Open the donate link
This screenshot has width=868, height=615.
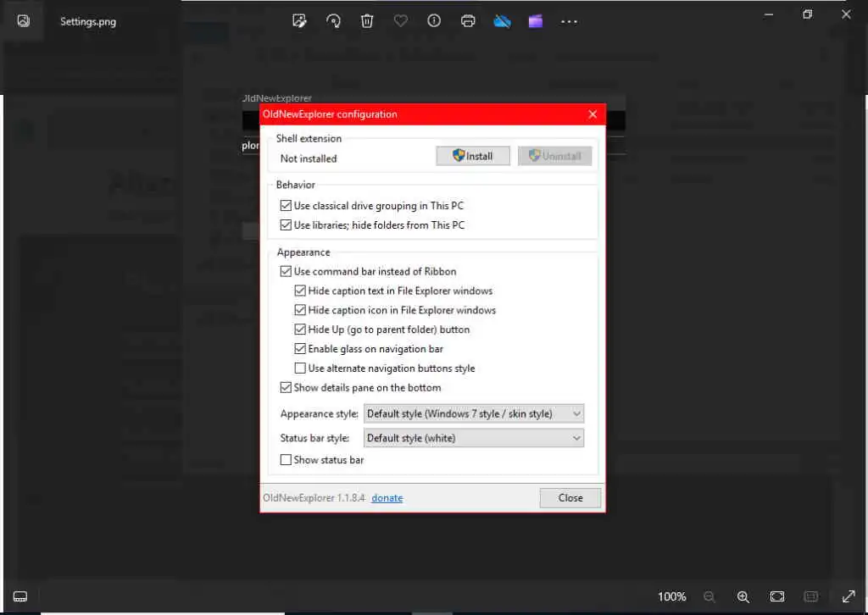[387, 498]
